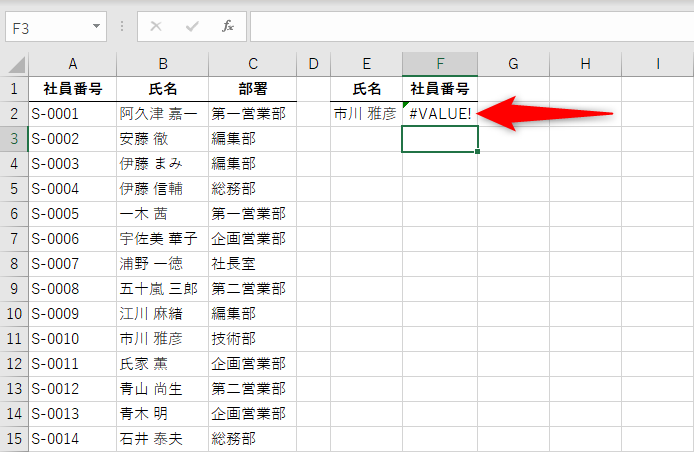Screen dimensions: 694x452
Task: Select row 3 header
Action: point(14,139)
